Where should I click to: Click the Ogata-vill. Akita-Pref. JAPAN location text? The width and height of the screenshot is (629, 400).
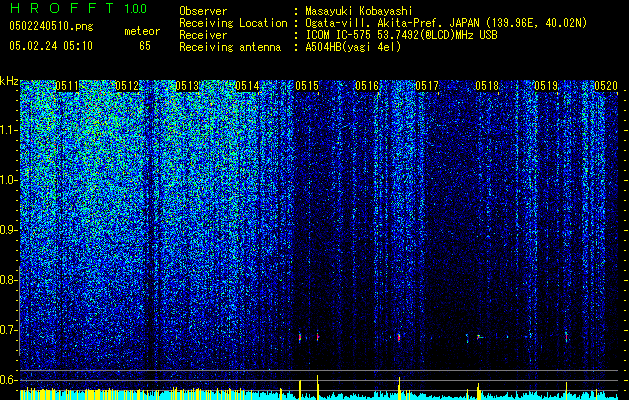[x=446, y=23]
